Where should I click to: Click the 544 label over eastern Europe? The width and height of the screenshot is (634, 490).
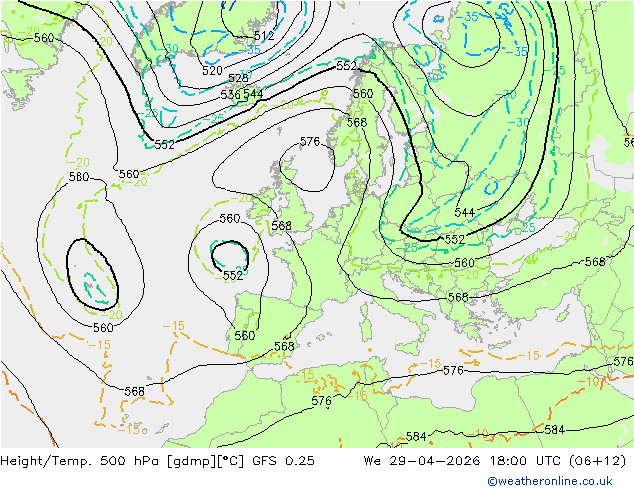pos(464,212)
